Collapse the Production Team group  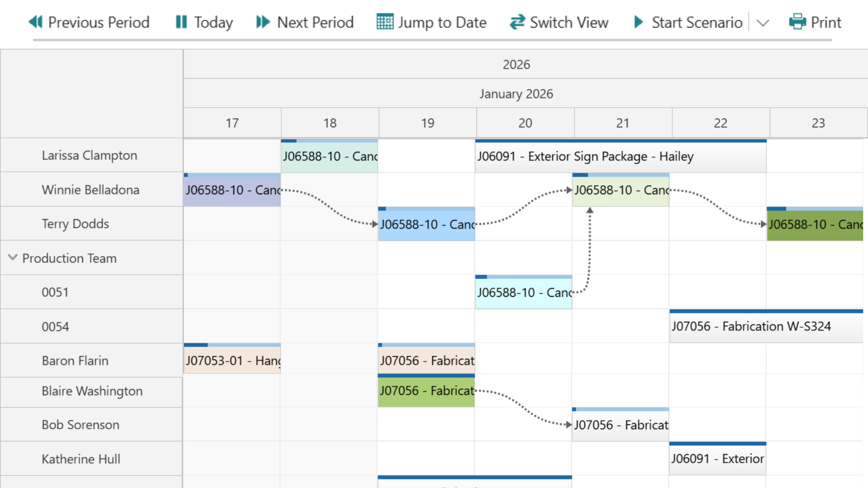click(13, 258)
